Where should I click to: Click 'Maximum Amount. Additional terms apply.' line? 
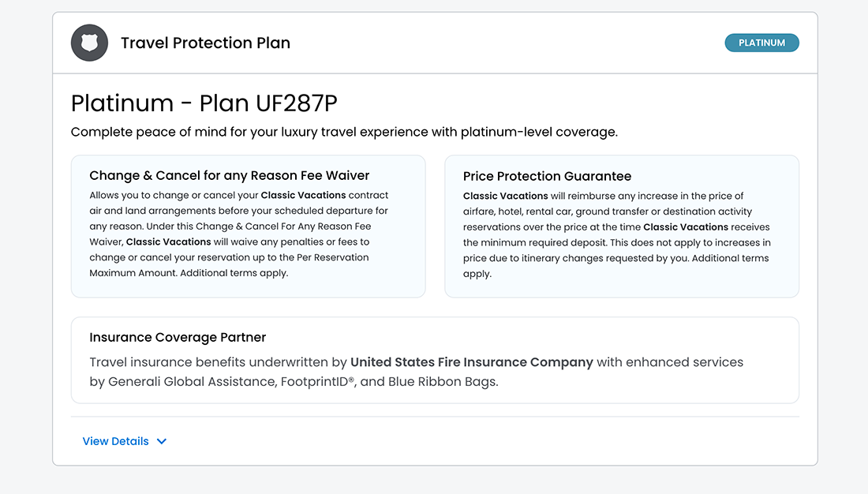coord(189,273)
